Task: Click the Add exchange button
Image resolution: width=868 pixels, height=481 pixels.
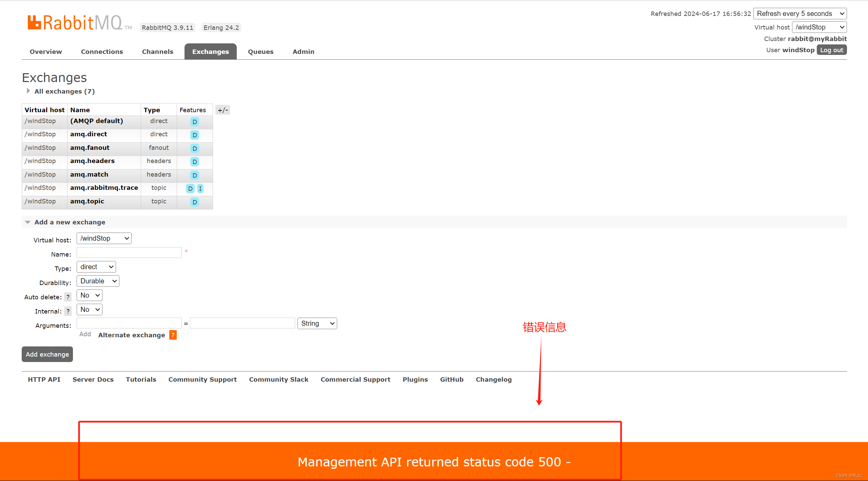Action: point(47,355)
